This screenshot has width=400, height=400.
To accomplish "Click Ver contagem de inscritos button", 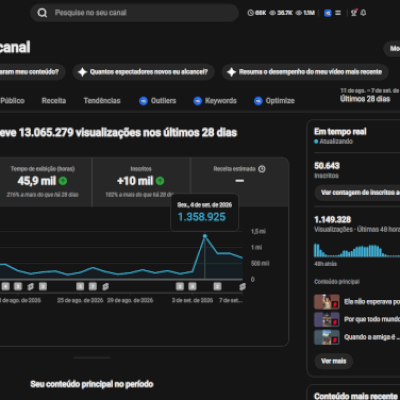I will [358, 193].
